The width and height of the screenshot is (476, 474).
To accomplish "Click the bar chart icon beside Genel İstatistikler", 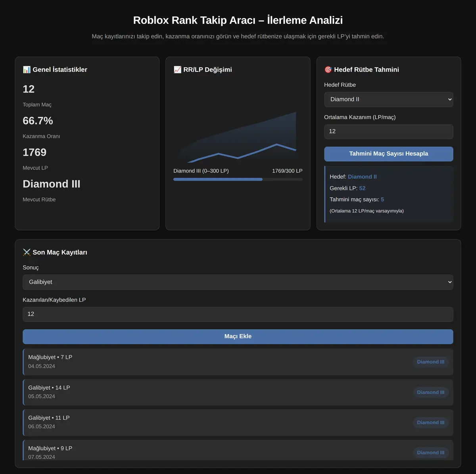I will pyautogui.click(x=27, y=69).
